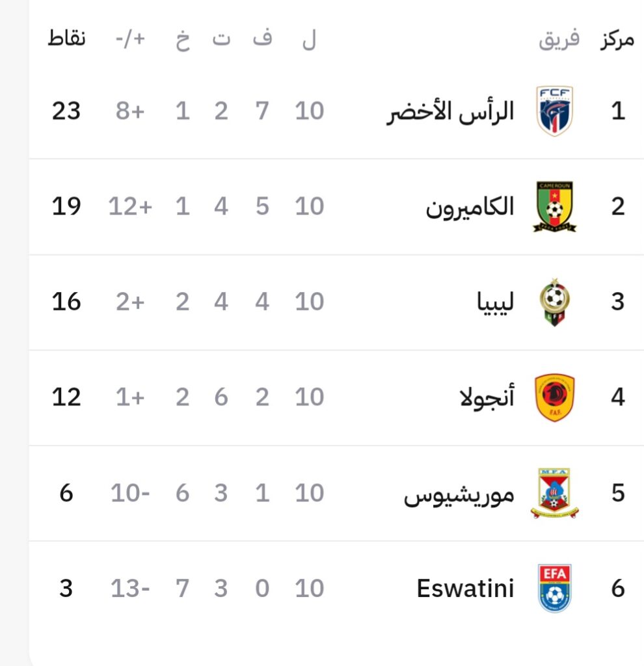644x666 pixels.
Task: Click Eswatini's 13- goal difference value
Action: [x=130, y=589]
